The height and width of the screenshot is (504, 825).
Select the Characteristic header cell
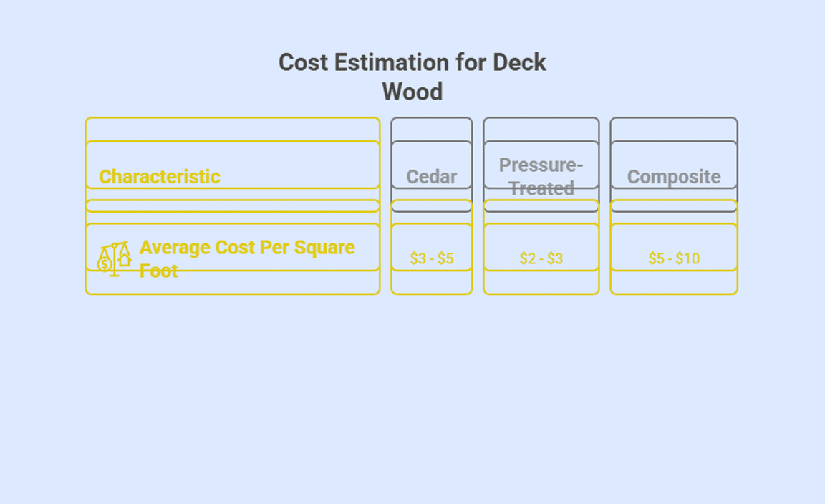point(160,176)
